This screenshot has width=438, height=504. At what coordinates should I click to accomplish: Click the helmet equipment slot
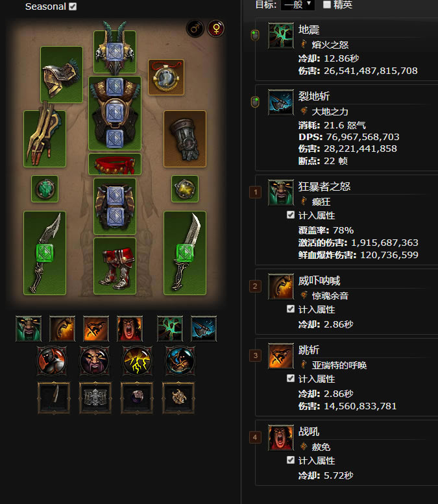[115, 51]
